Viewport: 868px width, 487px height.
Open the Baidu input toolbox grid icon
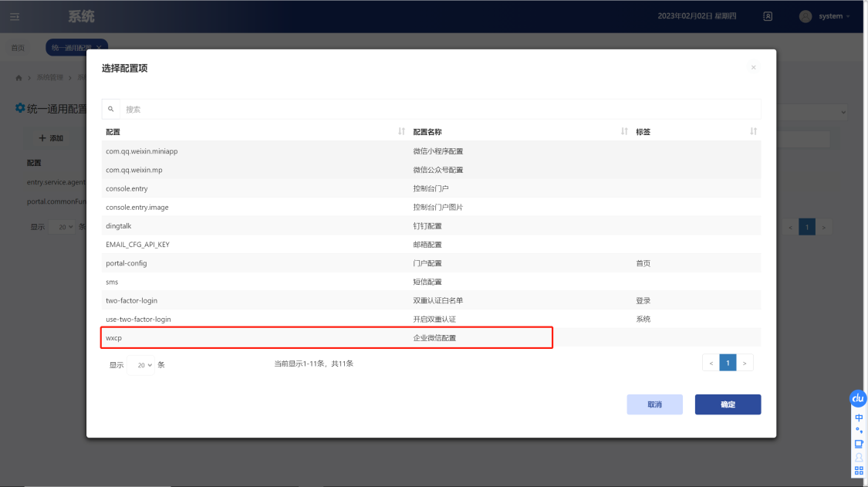pyautogui.click(x=859, y=470)
